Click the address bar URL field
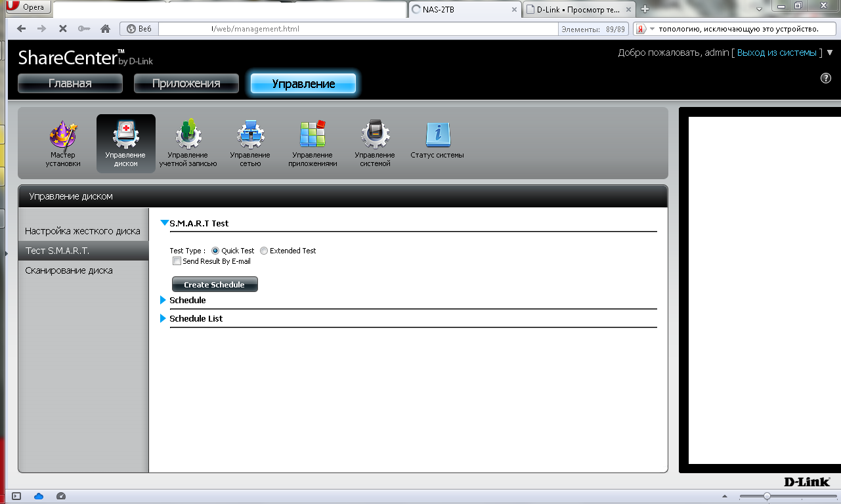 point(358,29)
